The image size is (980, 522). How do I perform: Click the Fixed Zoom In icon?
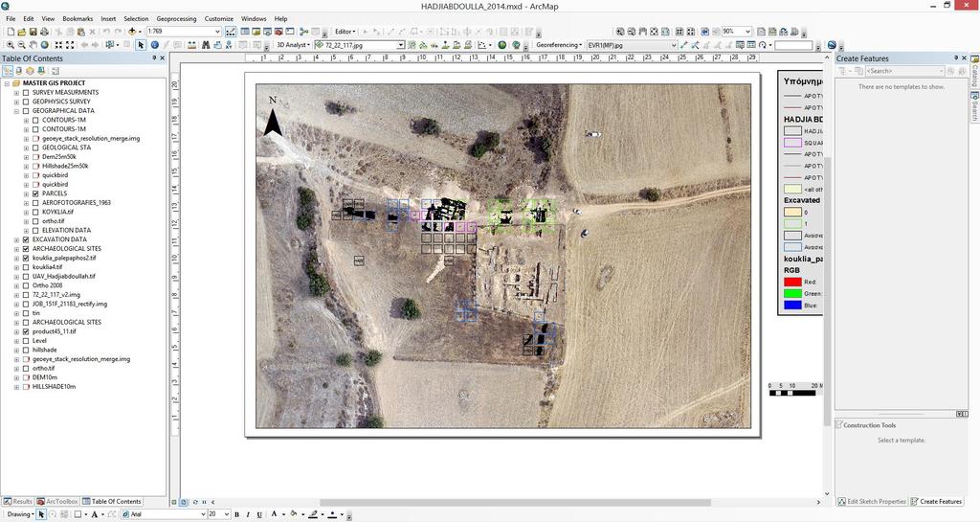[58, 45]
